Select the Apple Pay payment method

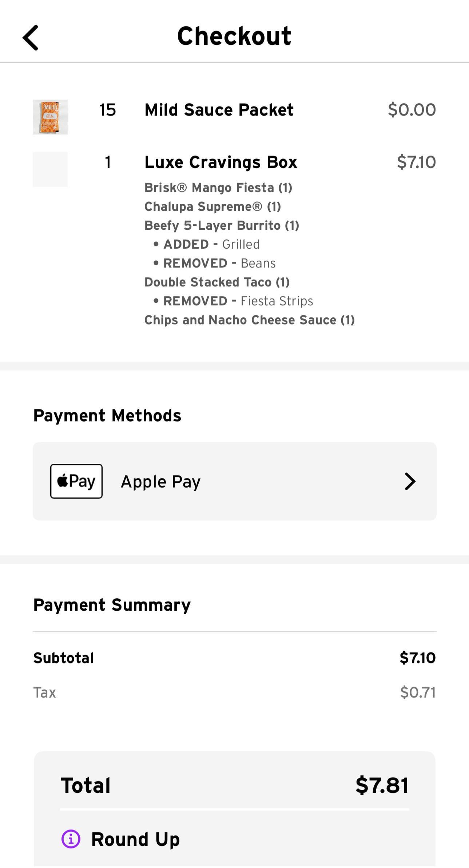coord(161,482)
